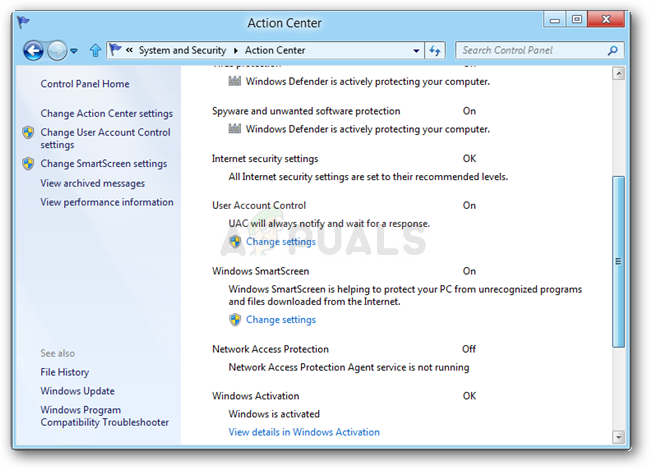
Task: Select System and Security breadcrumb
Action: 182,50
